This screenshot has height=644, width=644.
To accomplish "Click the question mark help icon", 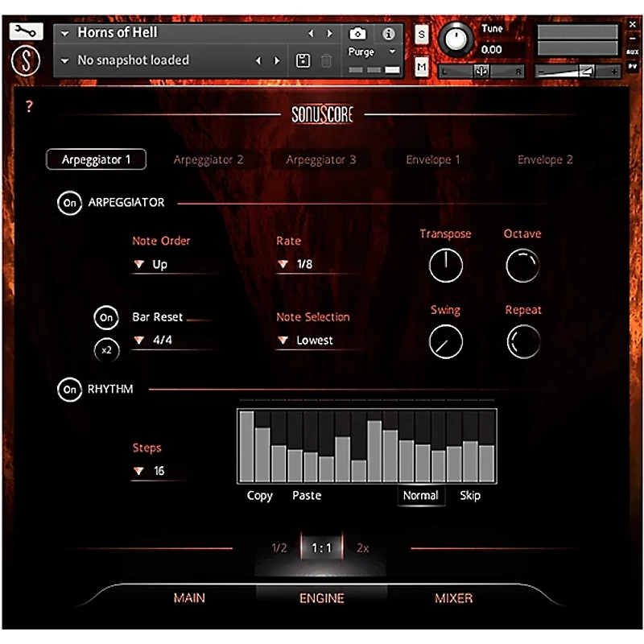I will (29, 106).
